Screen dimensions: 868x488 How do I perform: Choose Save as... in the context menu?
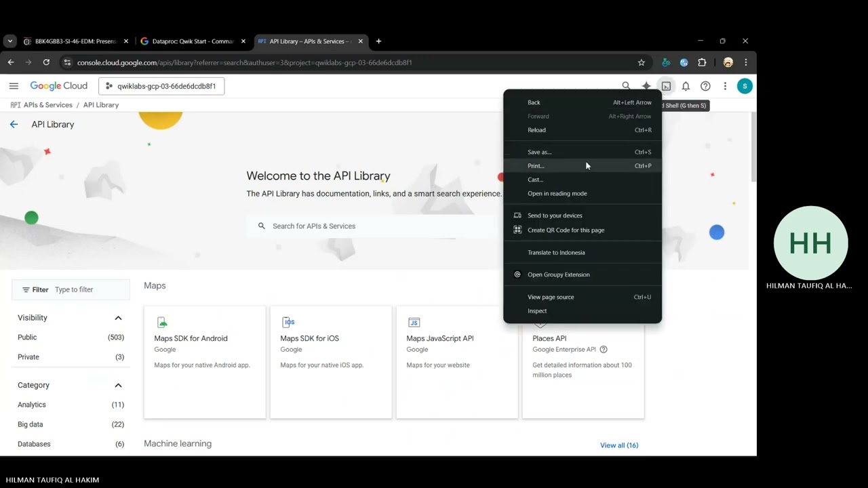pos(583,152)
